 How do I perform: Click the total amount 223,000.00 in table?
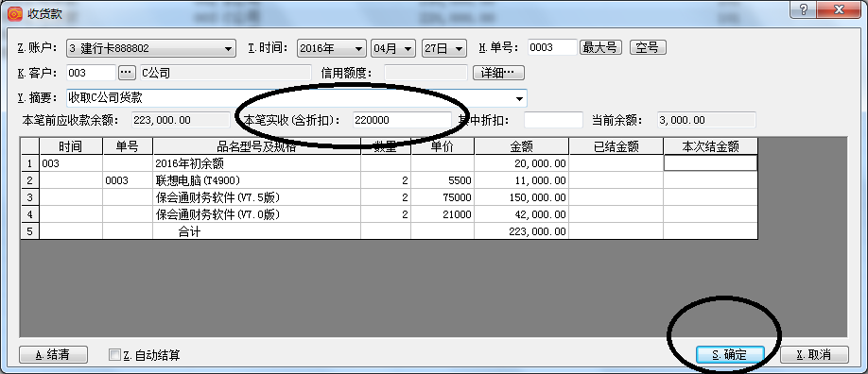click(x=522, y=231)
